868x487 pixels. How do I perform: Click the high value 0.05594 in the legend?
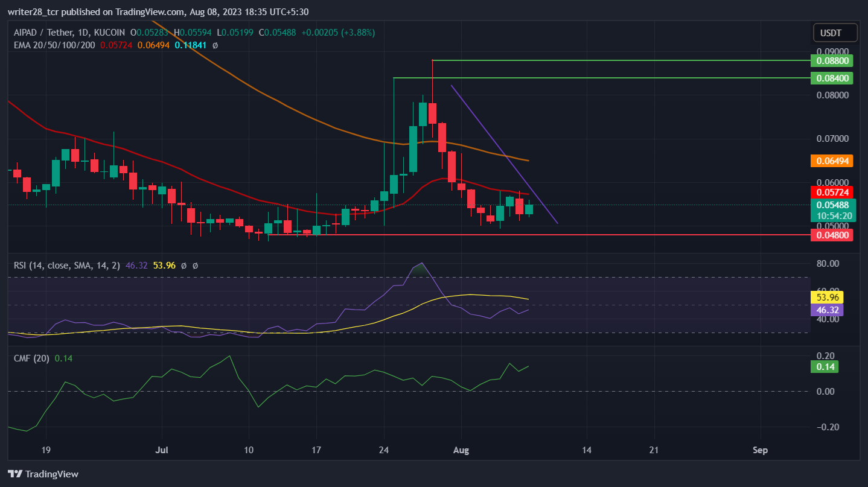pyautogui.click(x=196, y=32)
